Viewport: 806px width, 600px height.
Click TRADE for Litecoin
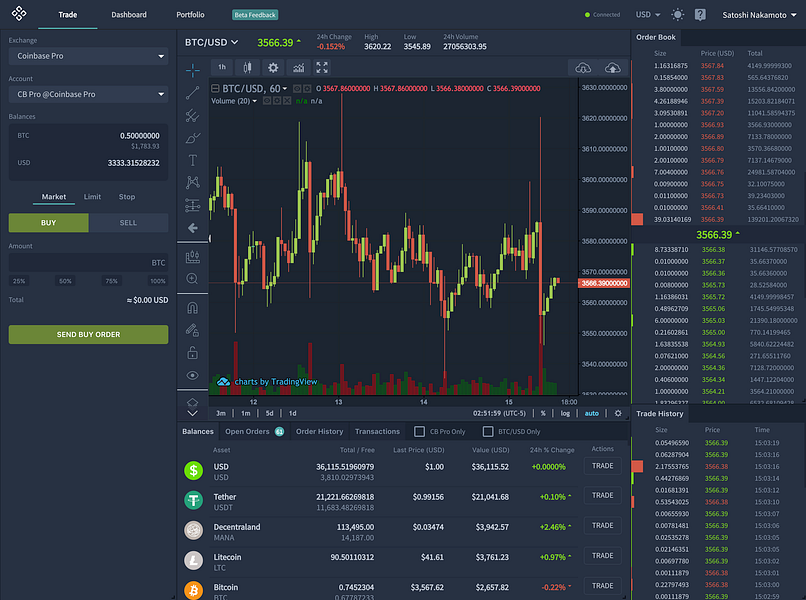tap(602, 556)
